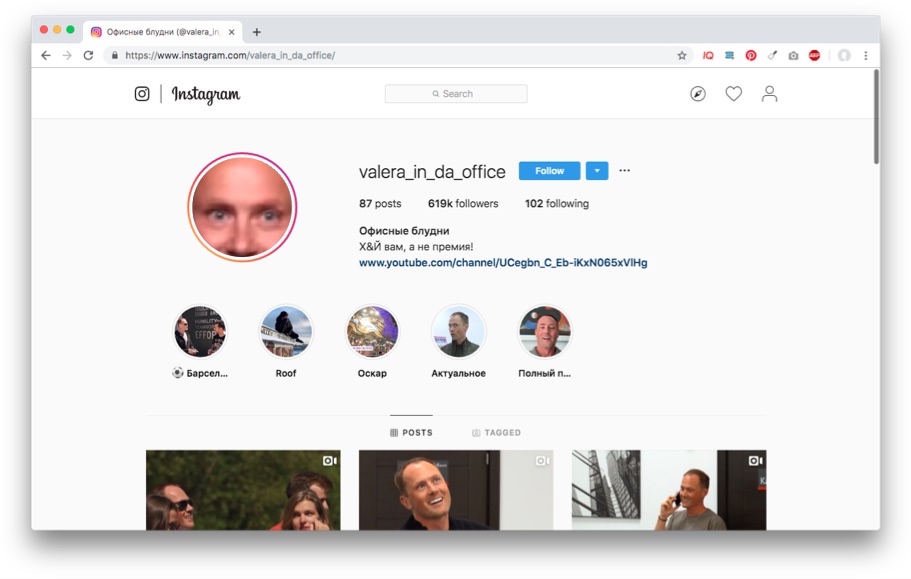This screenshot has height=579, width=911.
Task: Switch to the TAGGED tab
Action: tap(496, 433)
